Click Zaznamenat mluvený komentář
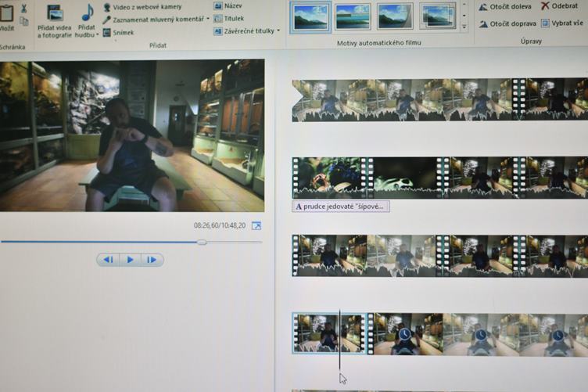Image resolution: width=588 pixels, height=392 pixels. (154, 19)
